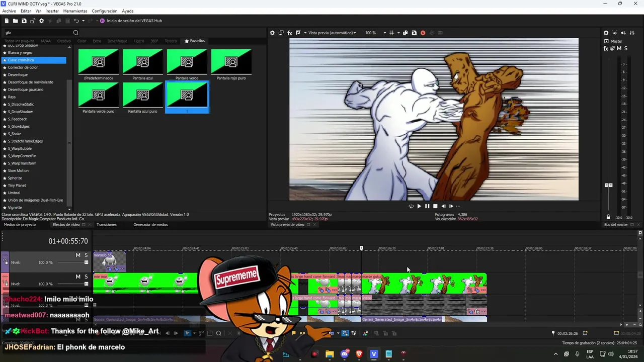The width and height of the screenshot is (644, 362).
Task: Copy snapshot to clipboard icon in preview
Action: [406, 33]
